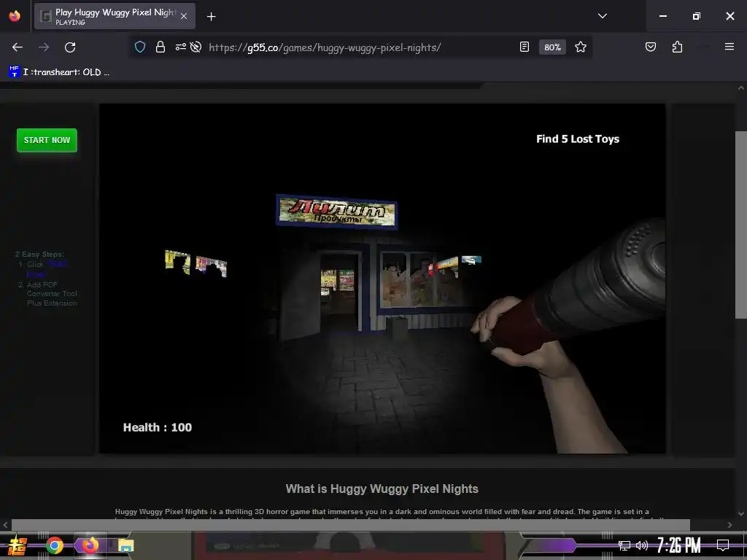Launch Google Chrome from the taskbar
Image resolution: width=747 pixels, height=560 pixels.
pos(54,545)
